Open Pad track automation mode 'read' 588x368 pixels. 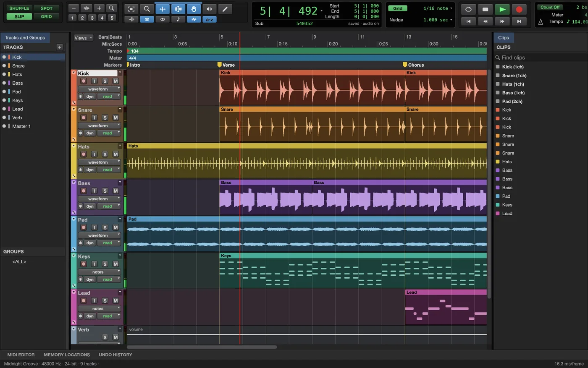pos(109,243)
